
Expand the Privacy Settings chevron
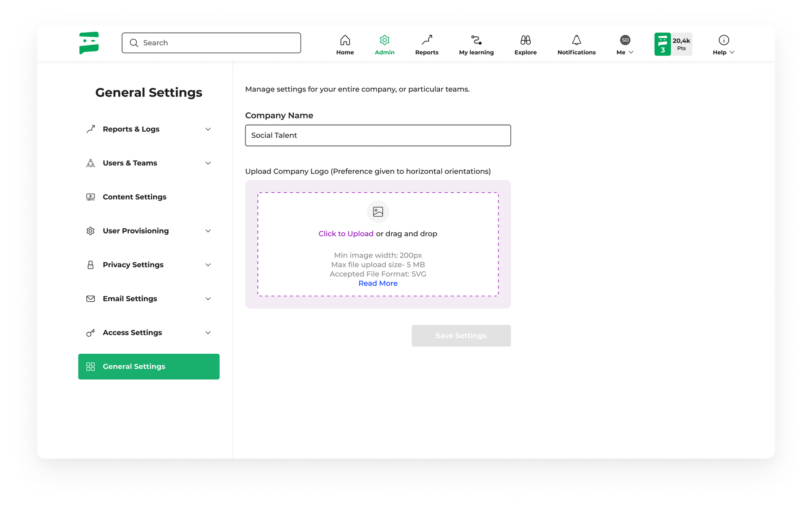click(208, 265)
